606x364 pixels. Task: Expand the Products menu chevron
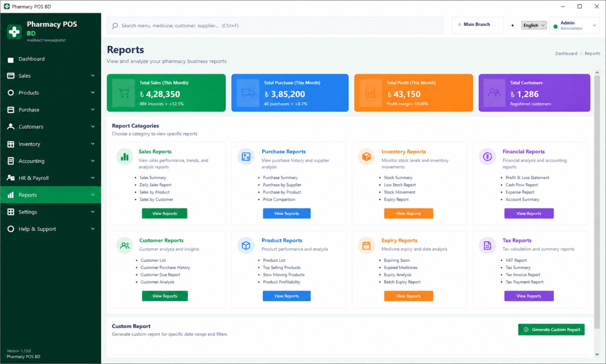pos(93,93)
